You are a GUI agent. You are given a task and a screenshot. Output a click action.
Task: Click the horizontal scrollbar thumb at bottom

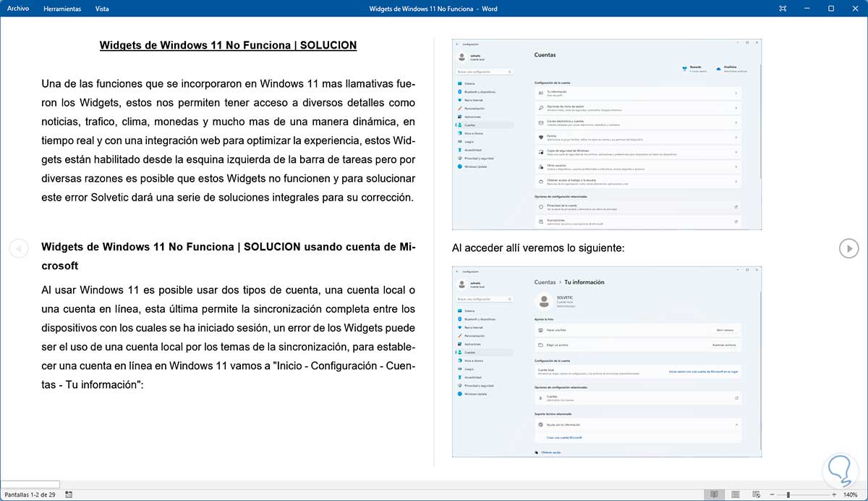30,484
